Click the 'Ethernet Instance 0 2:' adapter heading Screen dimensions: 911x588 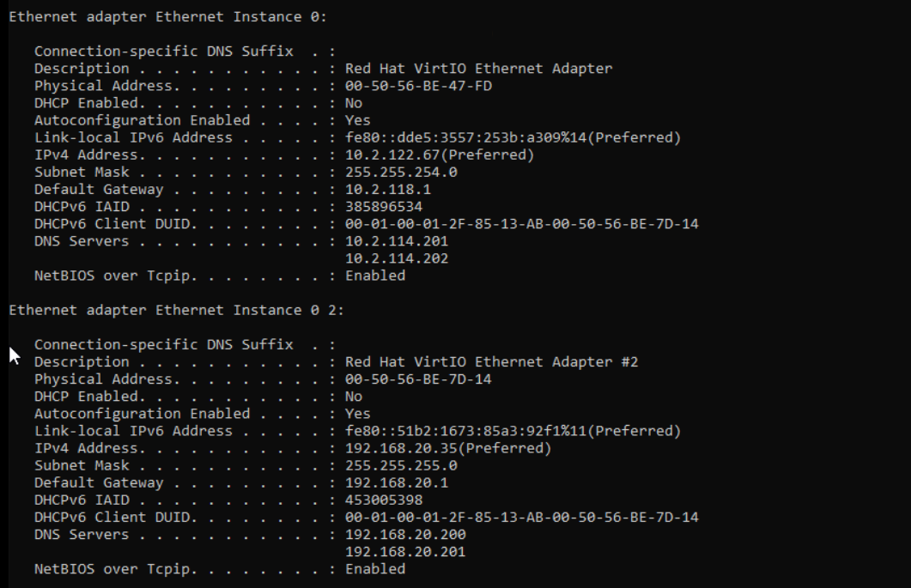[176, 310]
